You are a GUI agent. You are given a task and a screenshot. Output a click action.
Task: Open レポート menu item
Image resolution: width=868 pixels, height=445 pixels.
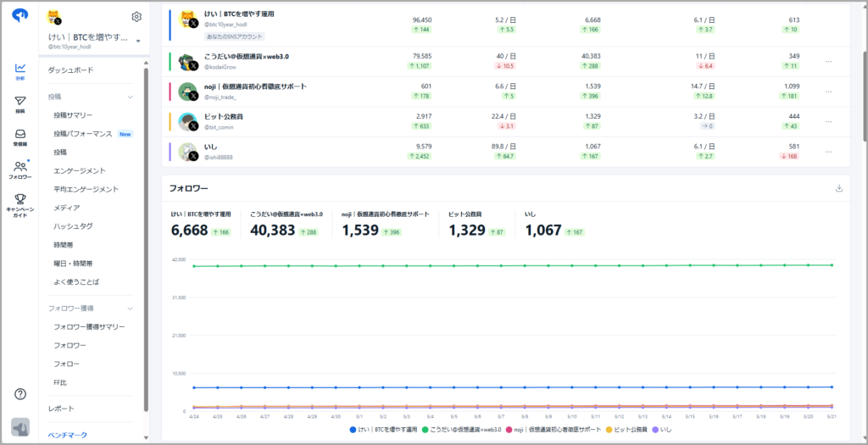pos(61,409)
